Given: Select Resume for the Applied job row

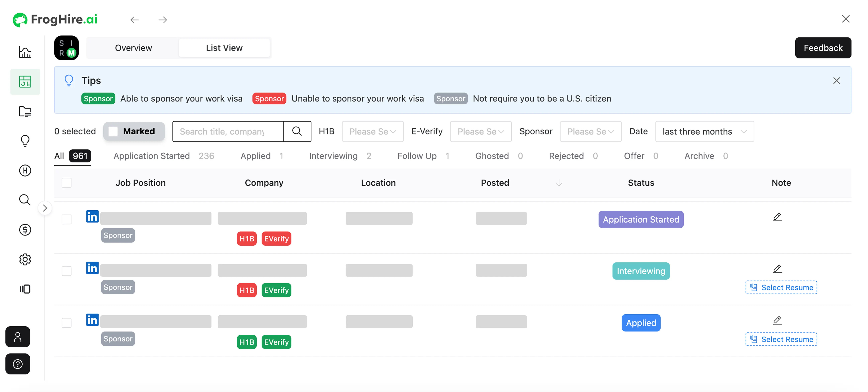Looking at the screenshot, I should click(x=781, y=339).
